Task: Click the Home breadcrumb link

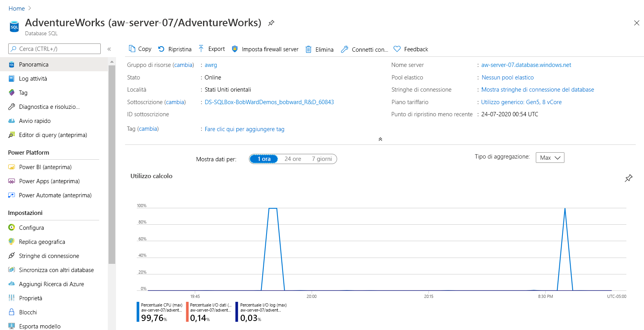Action: point(16,8)
